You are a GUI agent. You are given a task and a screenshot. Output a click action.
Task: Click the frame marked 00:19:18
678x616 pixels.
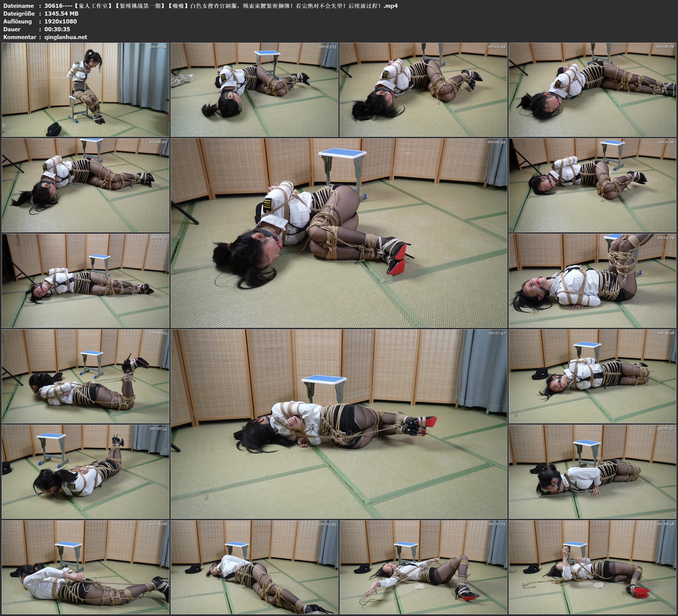593,376
